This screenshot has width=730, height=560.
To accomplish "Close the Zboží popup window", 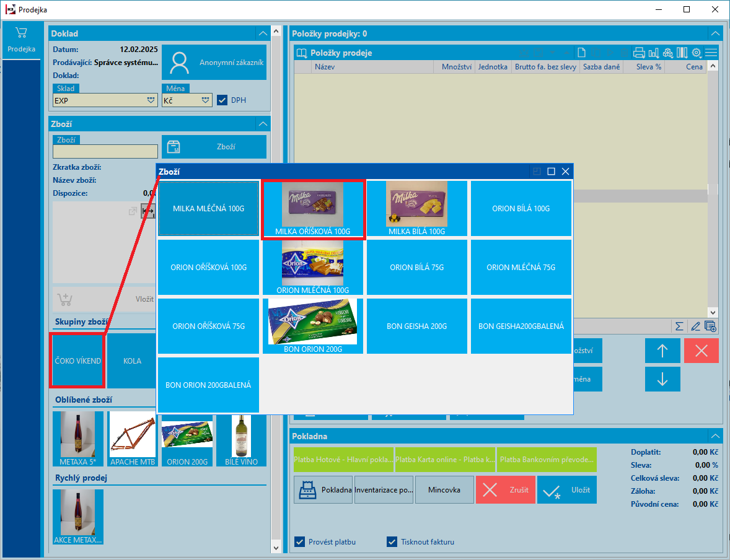I will pos(566,172).
